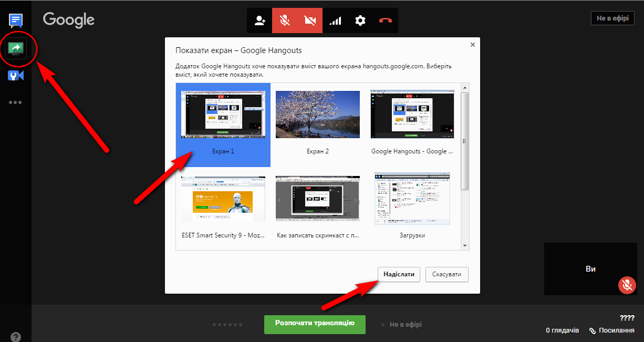Open the settings gear icon
Viewport: 644px width, 342px height.
pyautogui.click(x=360, y=20)
